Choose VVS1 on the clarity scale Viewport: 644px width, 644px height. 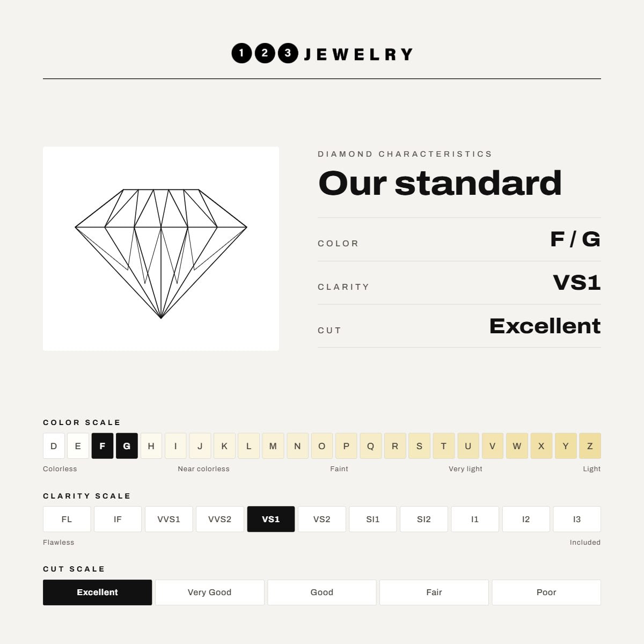169,519
